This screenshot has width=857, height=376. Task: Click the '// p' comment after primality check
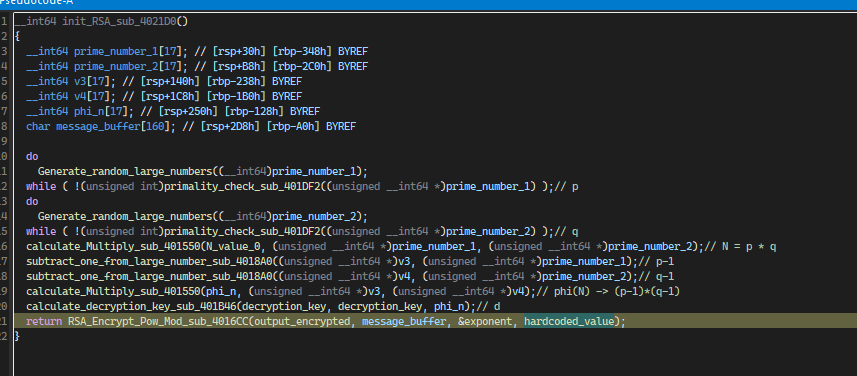pyautogui.click(x=566, y=186)
